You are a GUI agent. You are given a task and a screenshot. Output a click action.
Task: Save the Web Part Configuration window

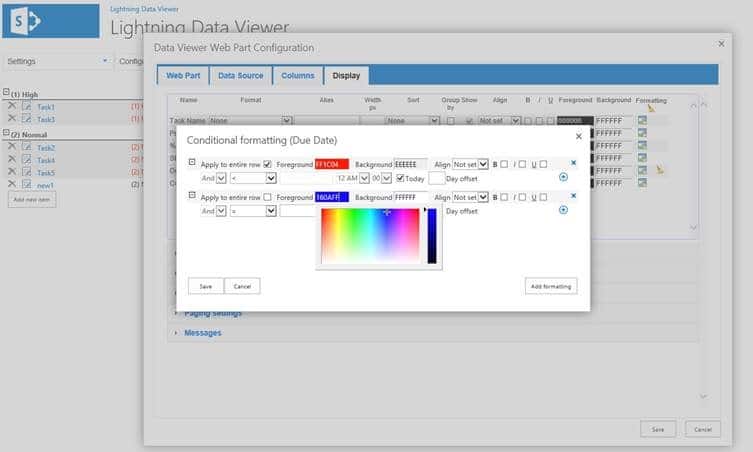[658, 429]
